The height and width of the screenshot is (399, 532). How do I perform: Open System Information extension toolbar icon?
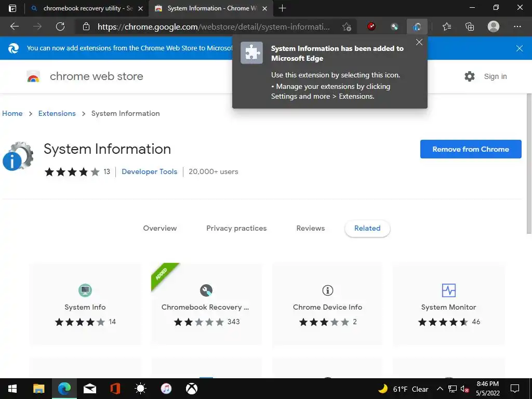[417, 26]
